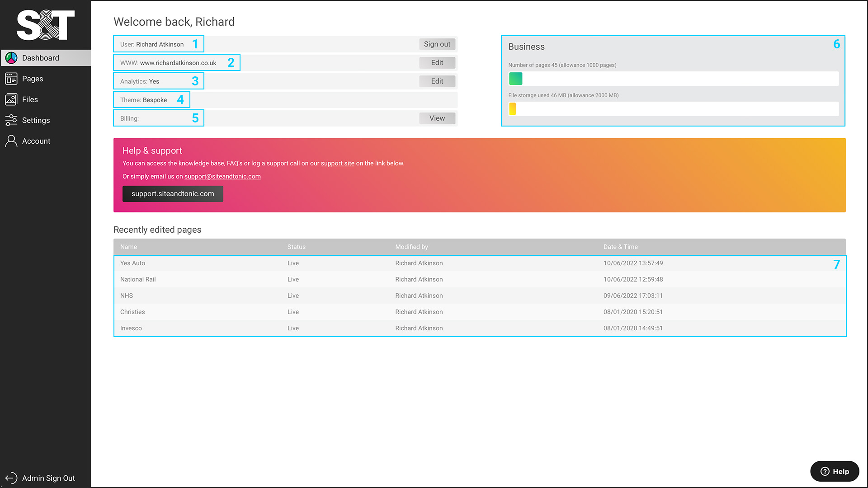Follow the underlined support site link
The image size is (868, 488).
[x=337, y=164]
